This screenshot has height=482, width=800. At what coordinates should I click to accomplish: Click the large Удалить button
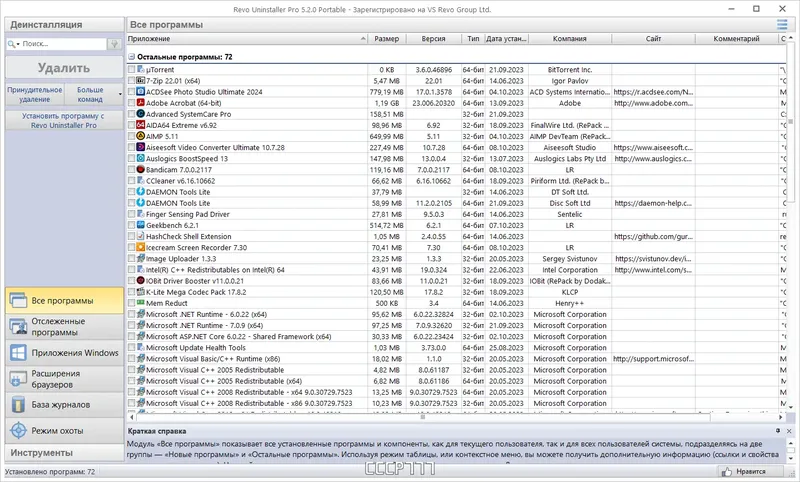(64, 68)
